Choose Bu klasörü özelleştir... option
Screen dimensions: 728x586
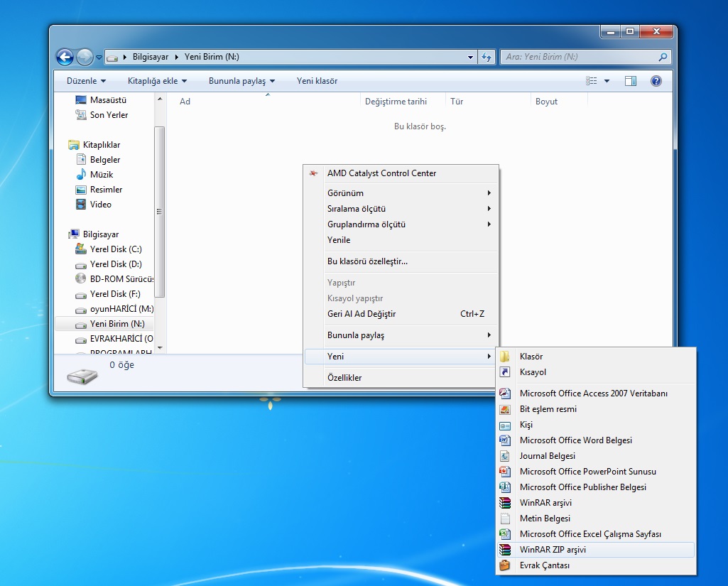[x=401, y=261]
